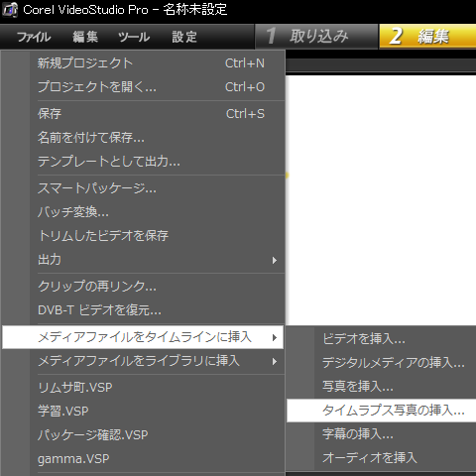This screenshot has height=476, width=476.
Task: Select デジタルメディアの挿入…
Action: [382, 363]
